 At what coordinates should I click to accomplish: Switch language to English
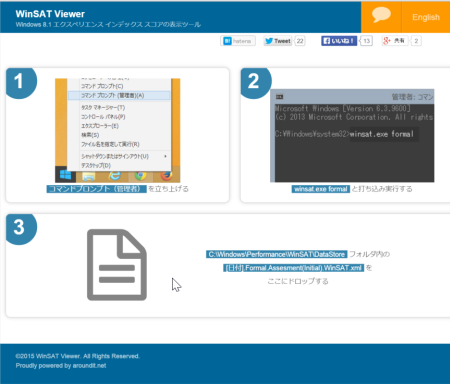coord(426,17)
